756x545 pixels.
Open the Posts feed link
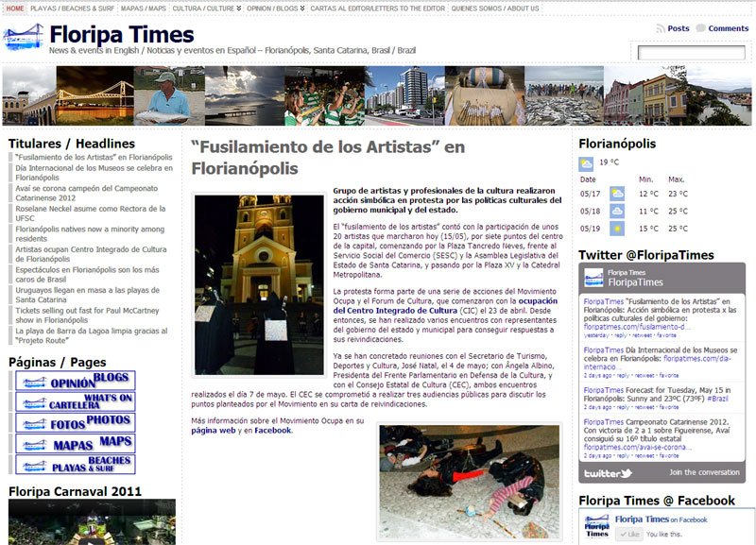pyautogui.click(x=679, y=28)
